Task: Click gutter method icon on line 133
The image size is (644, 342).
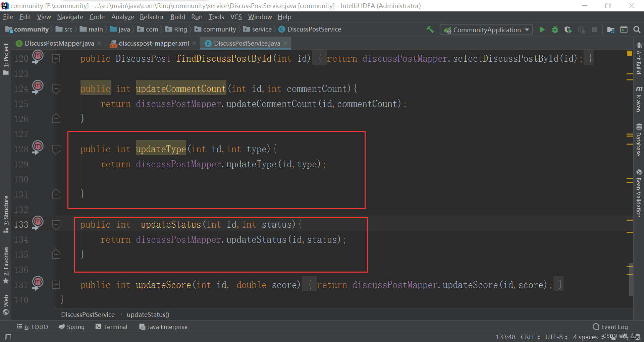Action: 38,223
